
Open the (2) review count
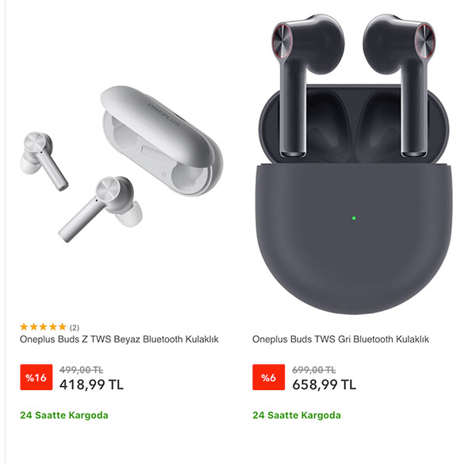pos(75,327)
